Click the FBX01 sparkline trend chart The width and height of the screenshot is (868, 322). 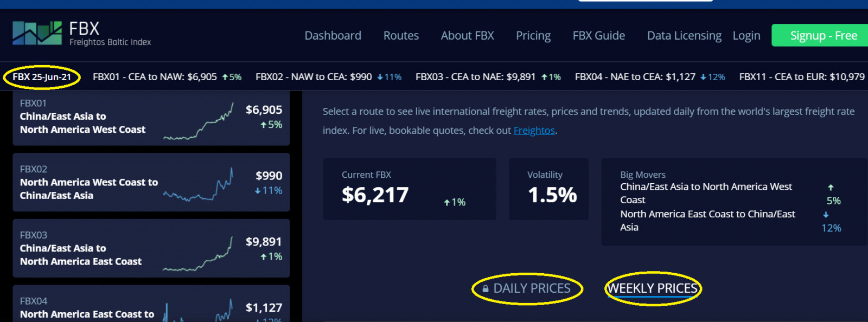(198, 123)
